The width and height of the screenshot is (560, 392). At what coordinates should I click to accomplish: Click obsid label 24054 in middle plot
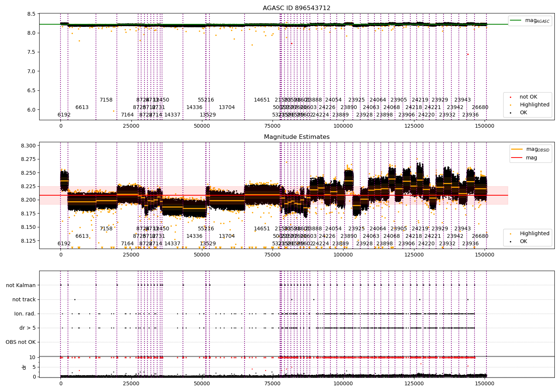click(x=333, y=229)
